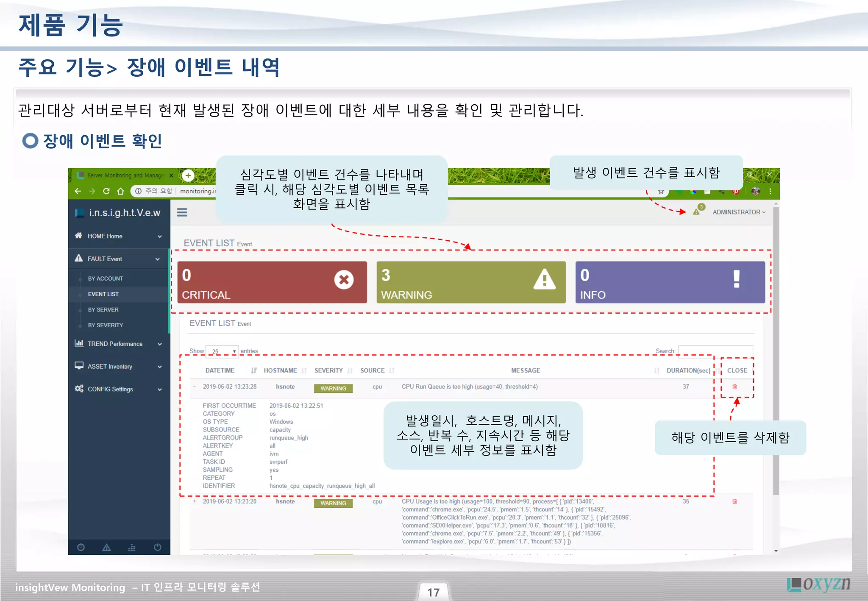Click the exclamation icon on INFO card
Viewport: 868px width, 601px height.
click(737, 279)
